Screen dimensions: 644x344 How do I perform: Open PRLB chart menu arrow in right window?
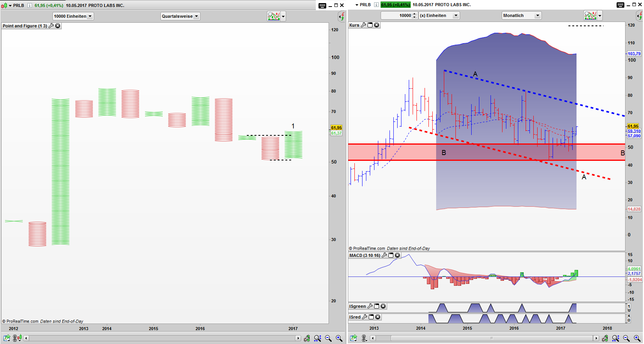pos(357,5)
